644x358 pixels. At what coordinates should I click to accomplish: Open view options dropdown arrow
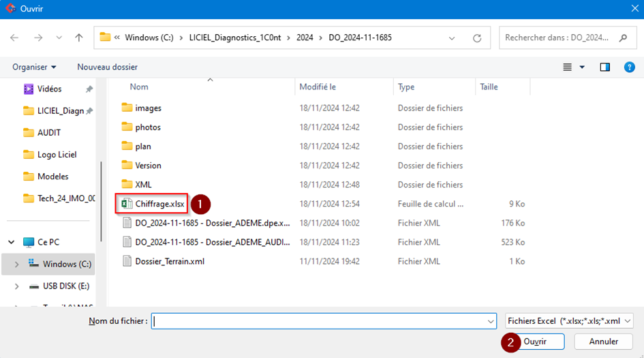582,67
